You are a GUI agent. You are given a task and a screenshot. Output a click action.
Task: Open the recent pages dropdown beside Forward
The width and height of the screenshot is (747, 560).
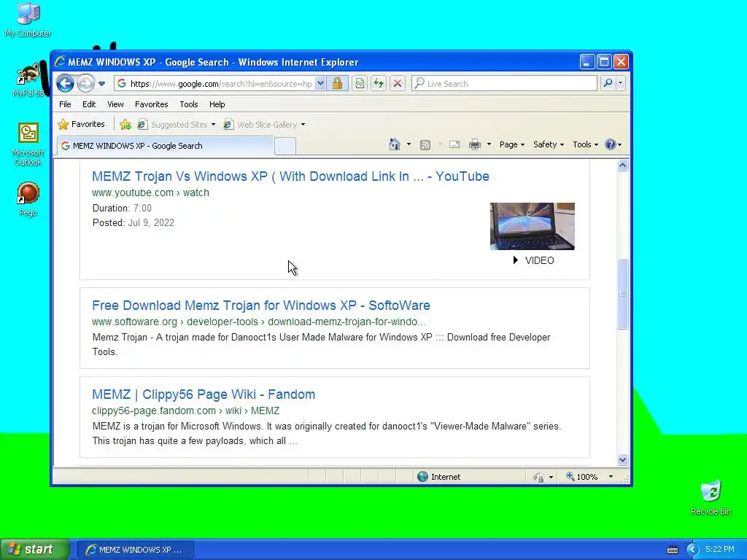pyautogui.click(x=101, y=84)
